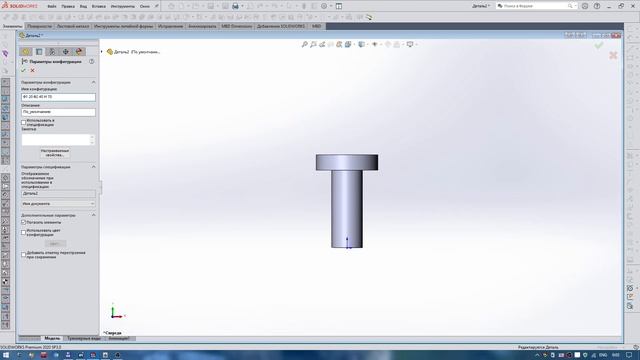Click the command search field at top
This screenshot has width=640, height=360.
[x=536, y=6]
